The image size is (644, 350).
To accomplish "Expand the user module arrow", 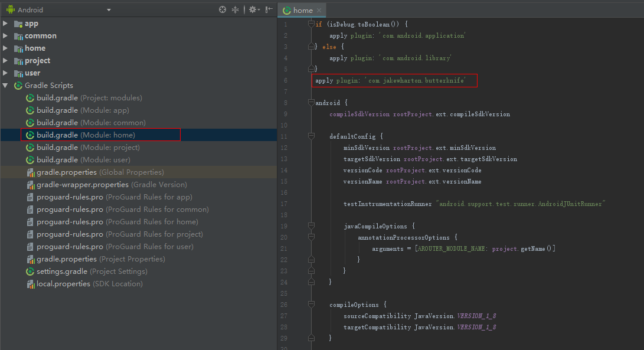I will (x=5, y=73).
